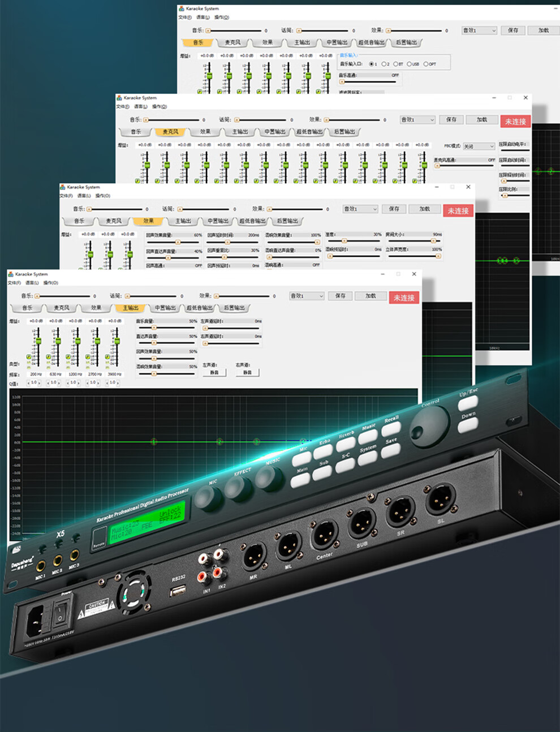
Task: Click the 保存 button in front window
Action: 340,296
